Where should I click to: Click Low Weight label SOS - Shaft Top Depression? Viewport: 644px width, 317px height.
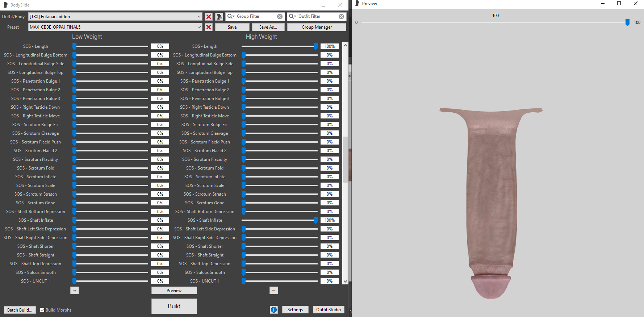35,264
